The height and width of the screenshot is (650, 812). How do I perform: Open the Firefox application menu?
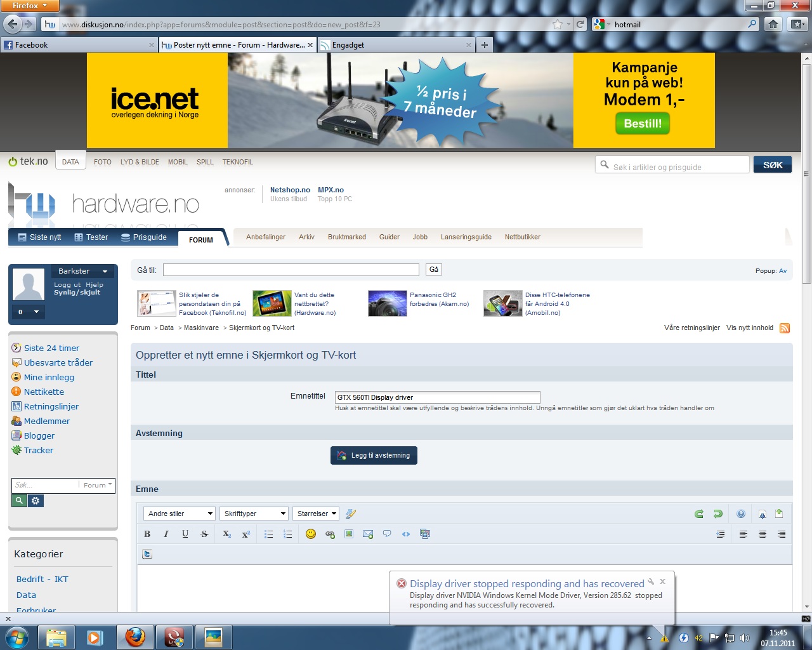[x=29, y=6]
